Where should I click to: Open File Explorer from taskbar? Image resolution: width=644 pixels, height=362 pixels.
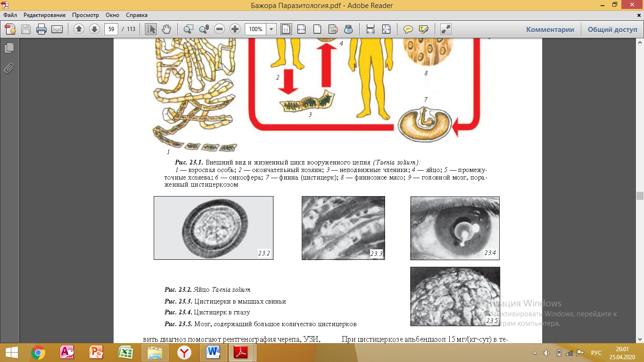pyautogui.click(x=155, y=352)
